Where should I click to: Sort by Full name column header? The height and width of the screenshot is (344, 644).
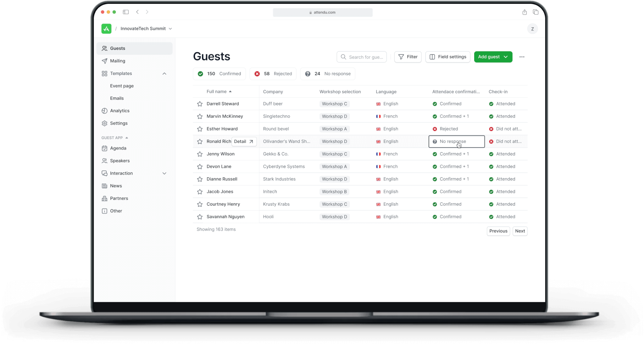click(219, 92)
